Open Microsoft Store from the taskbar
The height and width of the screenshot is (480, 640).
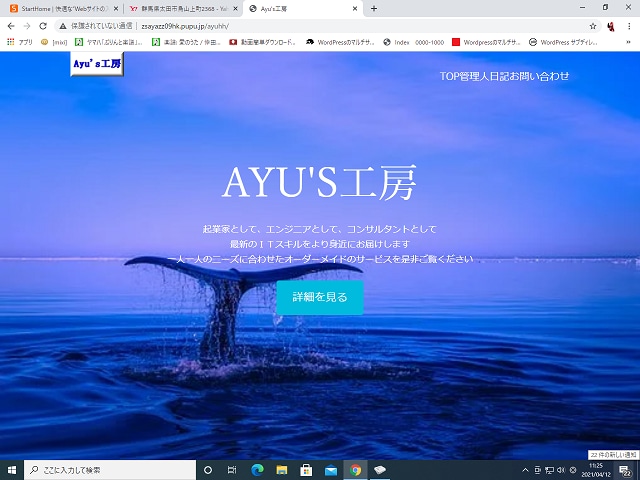(306, 470)
